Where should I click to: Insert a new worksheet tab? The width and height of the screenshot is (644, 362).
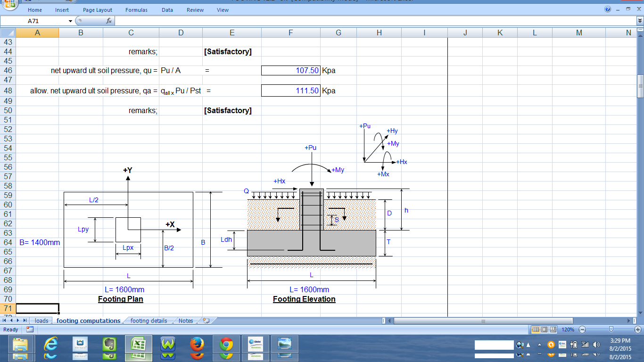point(205,321)
